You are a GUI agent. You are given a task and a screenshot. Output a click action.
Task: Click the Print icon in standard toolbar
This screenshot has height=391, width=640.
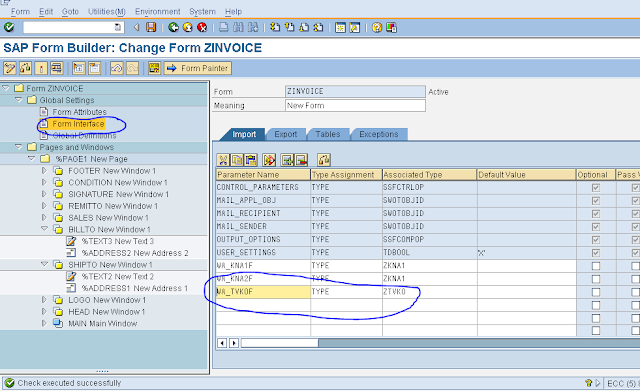pos(224,27)
